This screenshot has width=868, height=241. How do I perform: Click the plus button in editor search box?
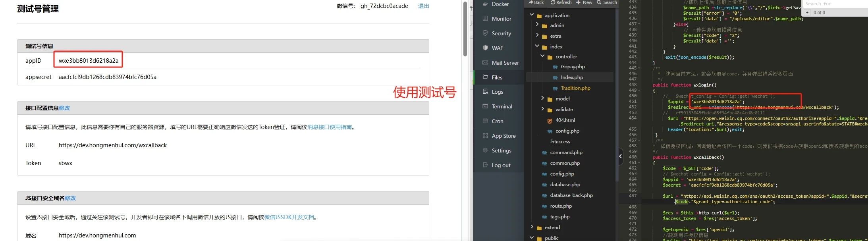(x=807, y=13)
